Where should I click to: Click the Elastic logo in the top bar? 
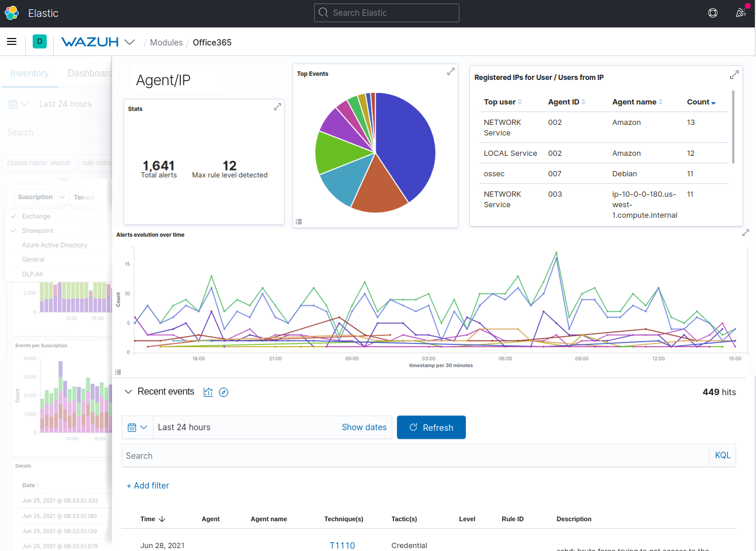coord(12,12)
